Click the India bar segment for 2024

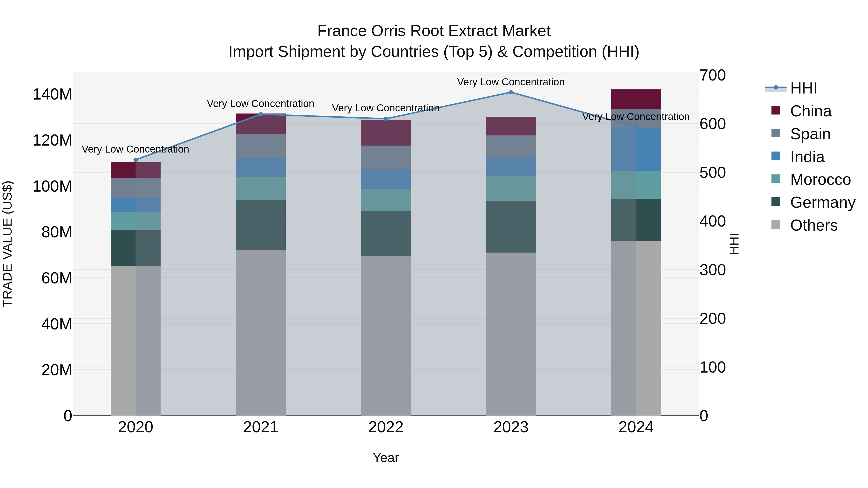636,150
